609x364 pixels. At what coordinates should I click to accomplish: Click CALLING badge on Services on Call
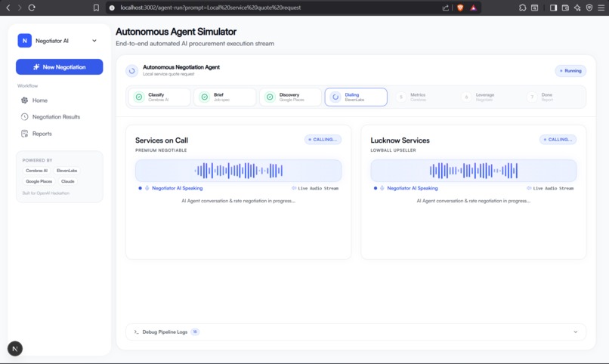coord(323,139)
